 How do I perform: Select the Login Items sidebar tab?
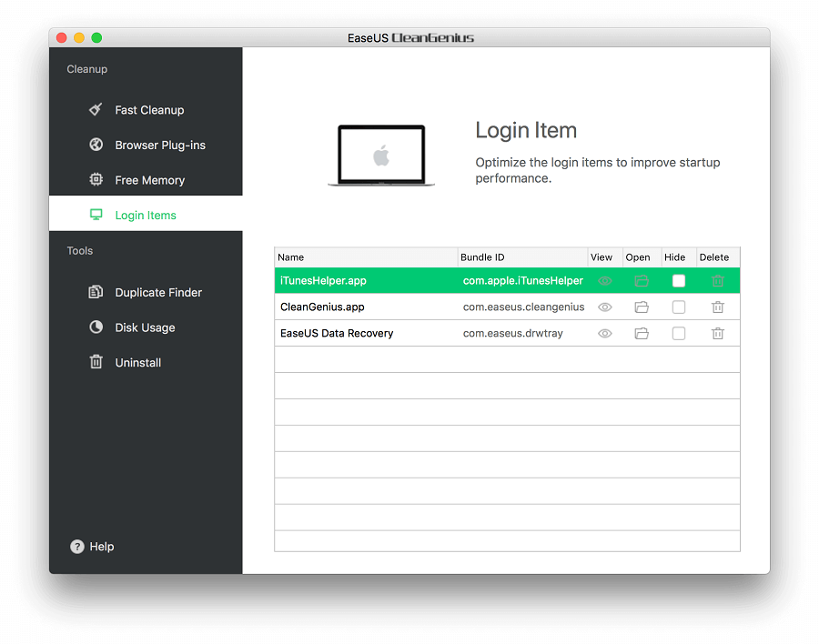[x=146, y=216]
